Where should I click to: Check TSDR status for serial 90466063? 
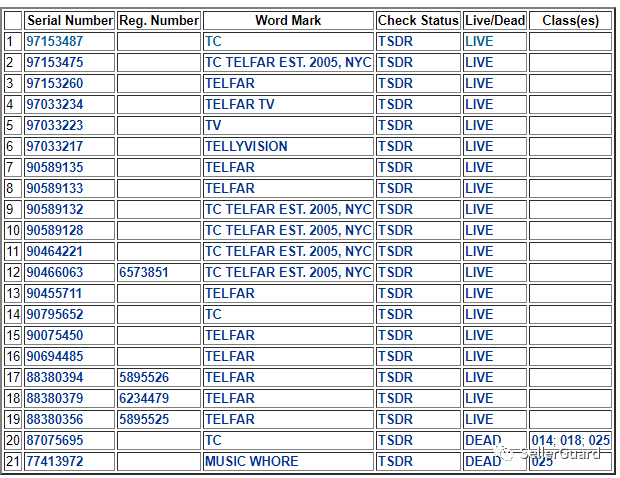[395, 272]
